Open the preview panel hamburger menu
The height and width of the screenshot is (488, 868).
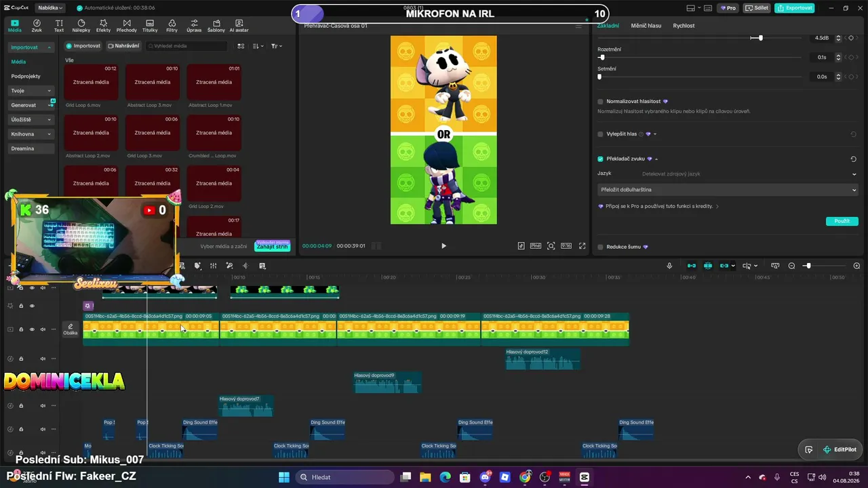(578, 26)
